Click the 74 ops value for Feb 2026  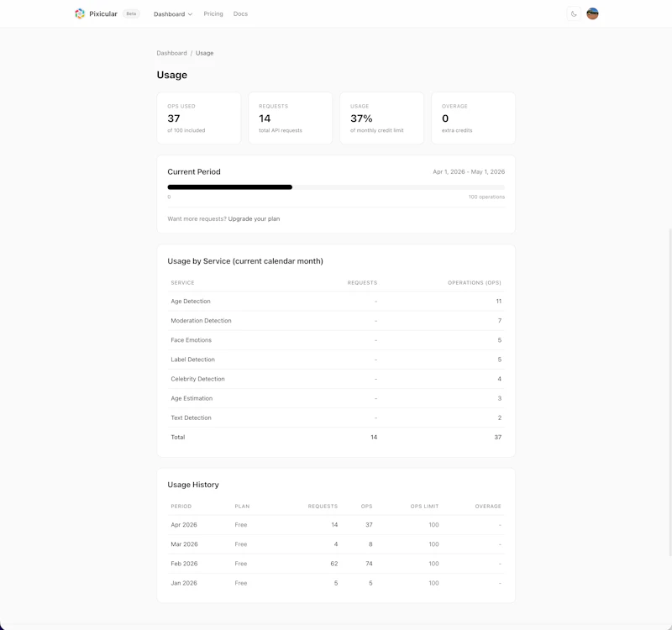click(369, 564)
